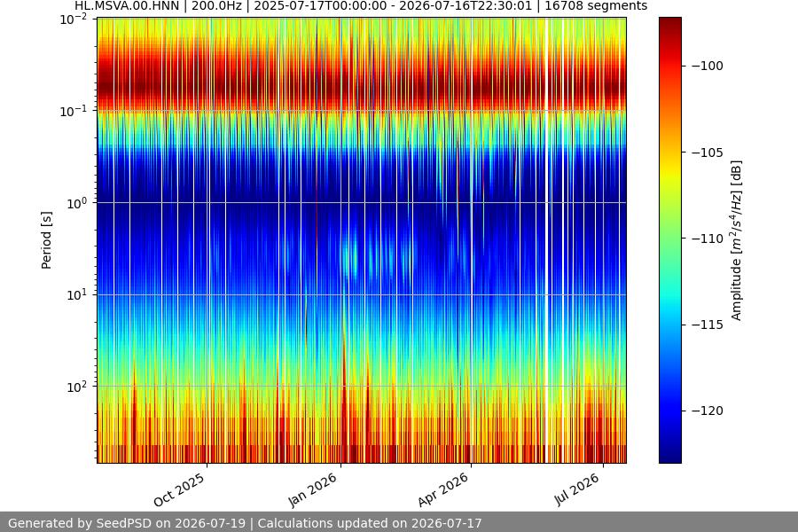798x532 pixels.
Task: Click the Jul 2026 x-axis tick label
Action: [x=577, y=489]
